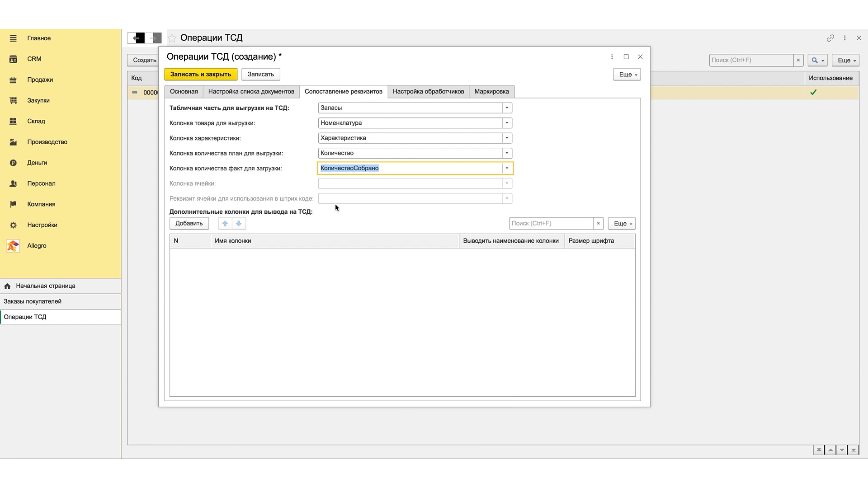
Task: Click Добавить column button
Action: (189, 223)
